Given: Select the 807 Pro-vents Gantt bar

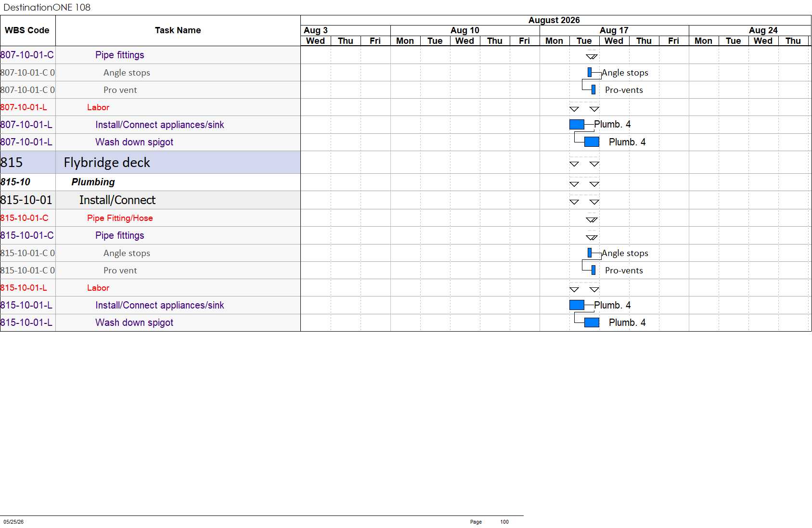Looking at the screenshot, I should coord(593,90).
